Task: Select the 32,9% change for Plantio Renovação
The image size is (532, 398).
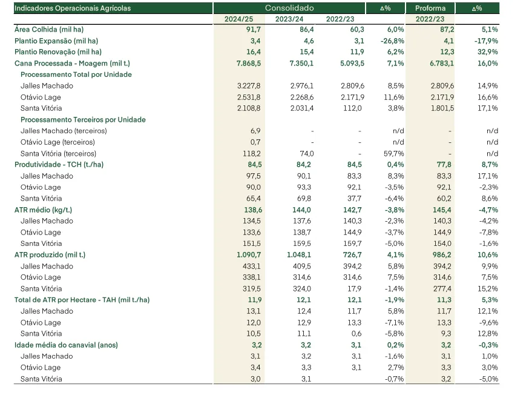Action: [x=488, y=52]
